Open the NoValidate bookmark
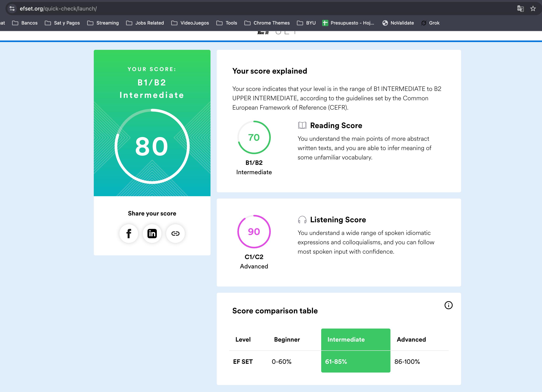542x392 pixels. coord(398,23)
